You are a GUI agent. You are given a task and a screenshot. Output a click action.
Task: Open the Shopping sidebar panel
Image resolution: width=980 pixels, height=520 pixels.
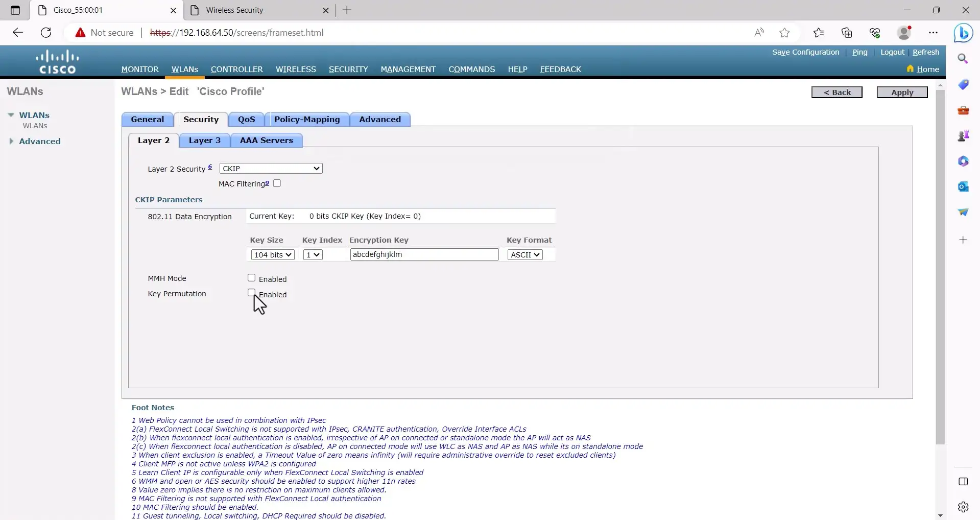964,84
